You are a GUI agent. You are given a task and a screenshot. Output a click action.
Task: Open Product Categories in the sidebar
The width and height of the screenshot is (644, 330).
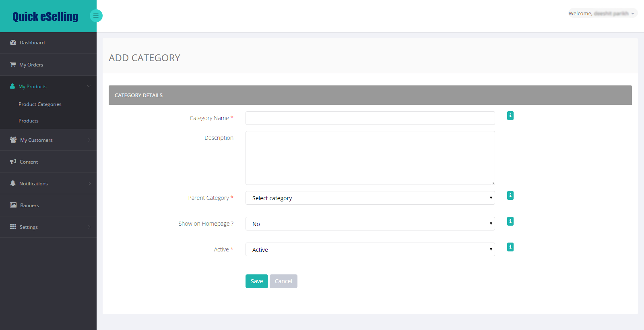(x=40, y=104)
